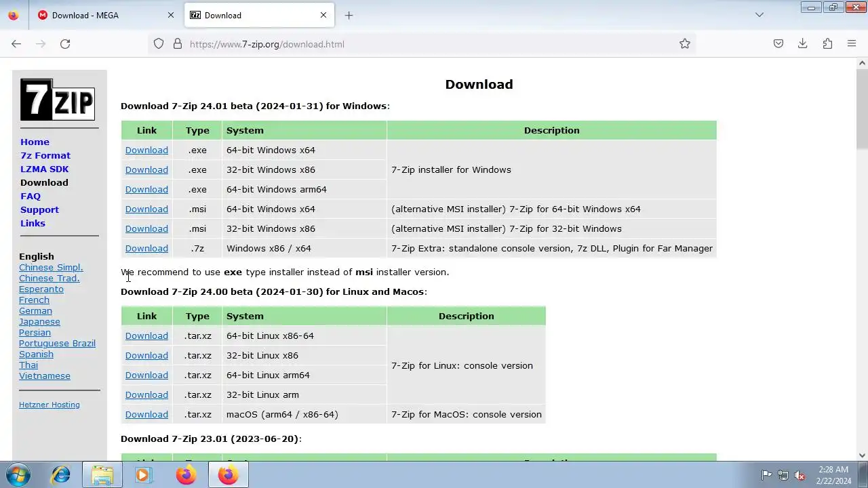This screenshot has height=488, width=868.
Task: Open the muted volume tray icon
Action: pos(800,475)
